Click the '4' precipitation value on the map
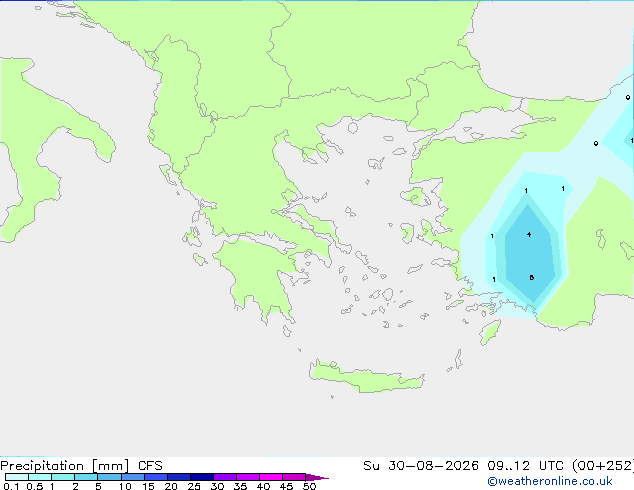 pos(529,234)
